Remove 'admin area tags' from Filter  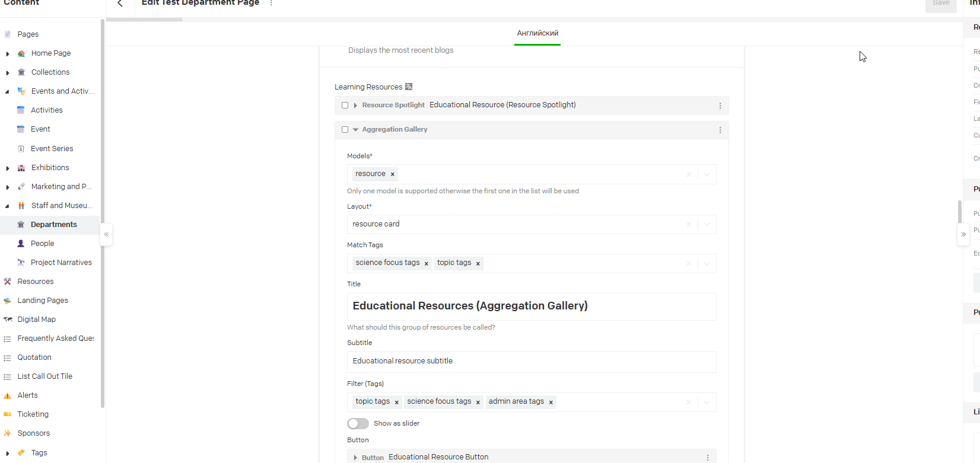(551, 402)
